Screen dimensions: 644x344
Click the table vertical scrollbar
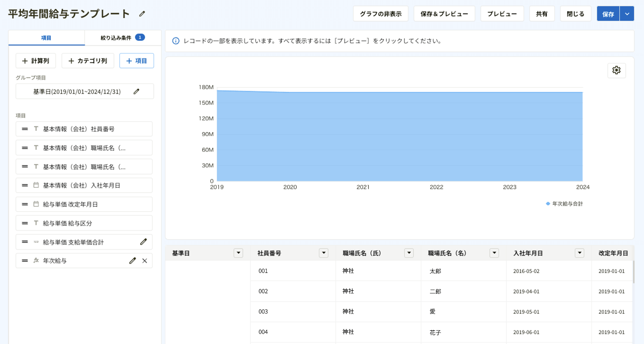tap(634, 272)
